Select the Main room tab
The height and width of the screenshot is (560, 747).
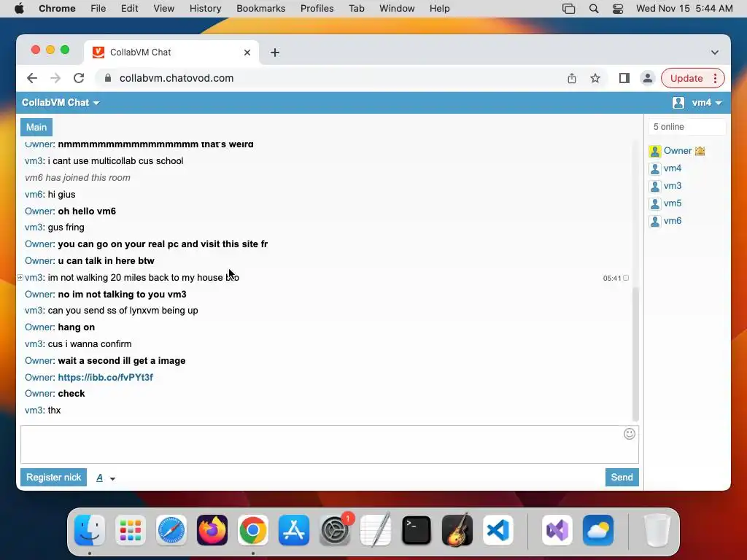click(36, 127)
